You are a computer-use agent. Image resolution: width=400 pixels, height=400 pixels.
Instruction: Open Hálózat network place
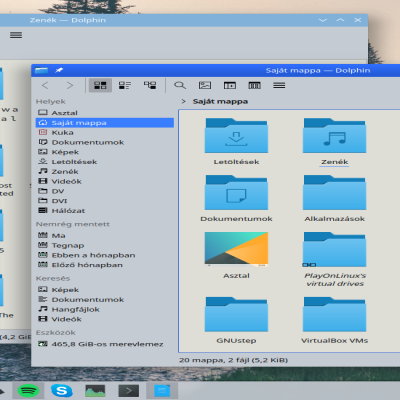(105, 211)
